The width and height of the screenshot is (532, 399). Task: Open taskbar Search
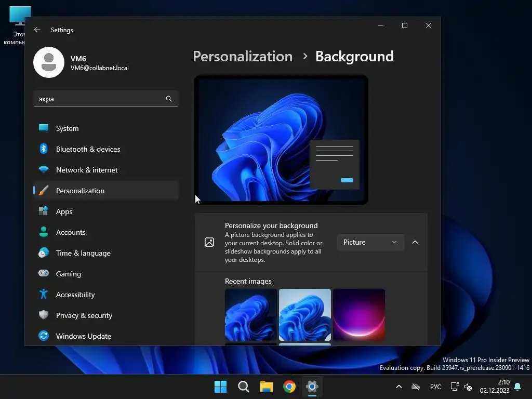point(243,387)
